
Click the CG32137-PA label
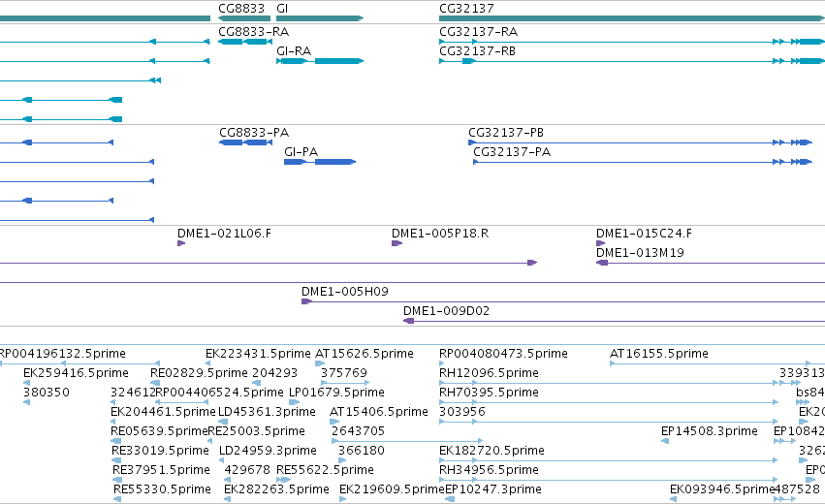pyautogui.click(x=512, y=152)
